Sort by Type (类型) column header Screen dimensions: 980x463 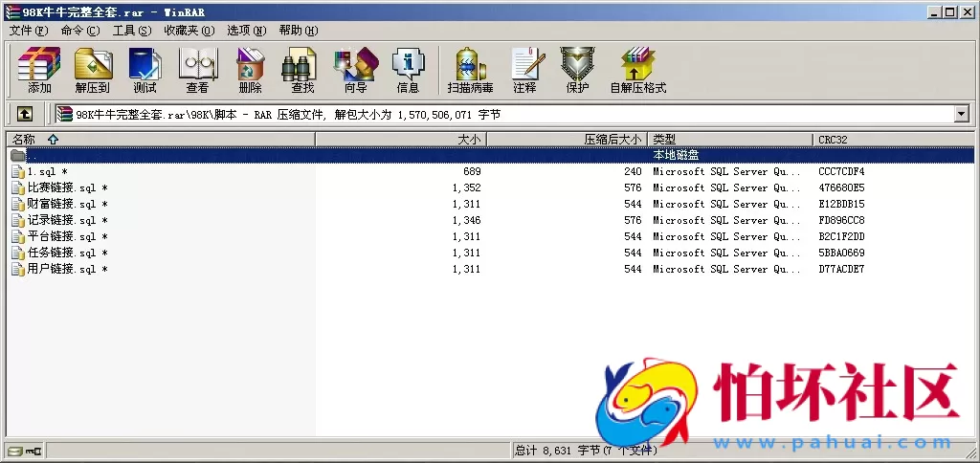click(x=730, y=140)
